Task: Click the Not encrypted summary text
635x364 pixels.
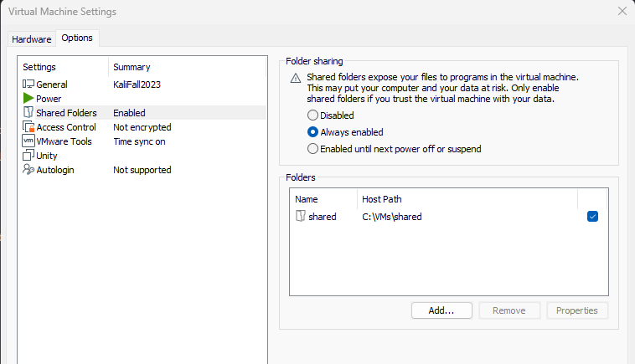Action: point(142,127)
